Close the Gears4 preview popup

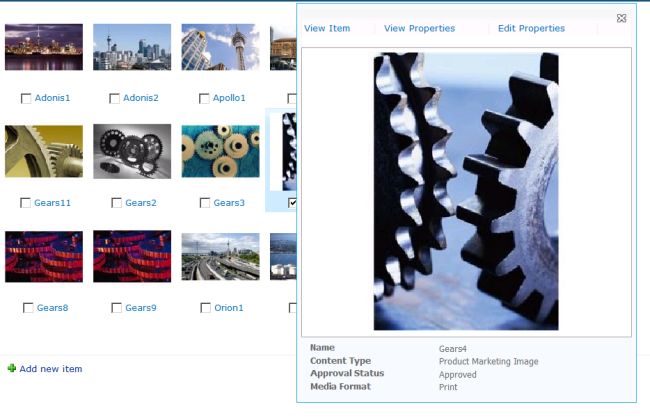(621, 18)
